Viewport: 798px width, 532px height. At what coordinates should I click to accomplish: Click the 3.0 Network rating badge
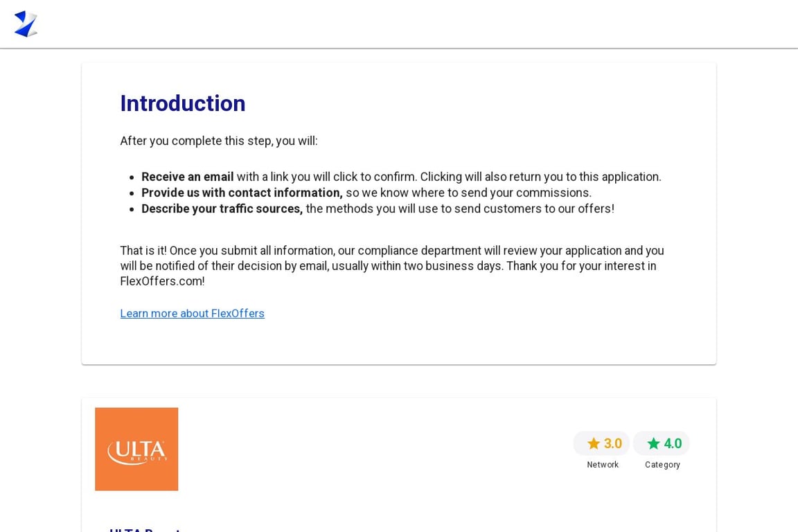coord(601,443)
